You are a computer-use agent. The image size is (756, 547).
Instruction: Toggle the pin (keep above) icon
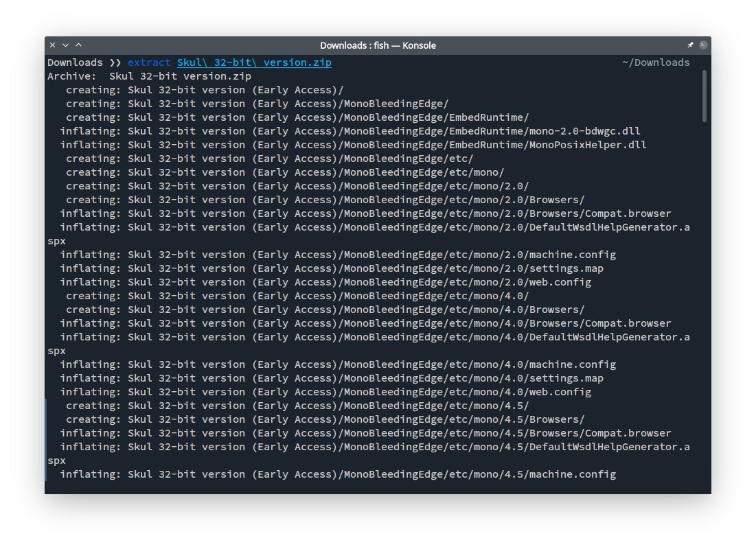point(691,45)
